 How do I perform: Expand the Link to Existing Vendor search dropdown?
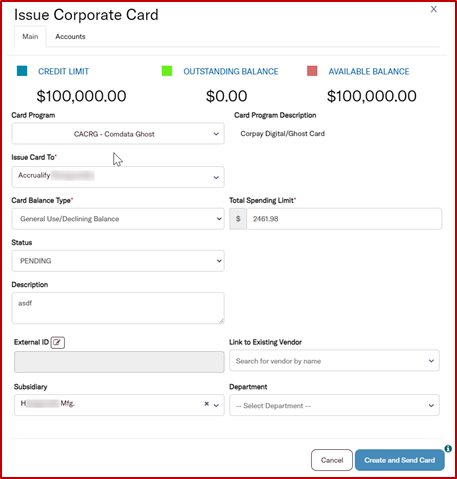click(x=334, y=361)
